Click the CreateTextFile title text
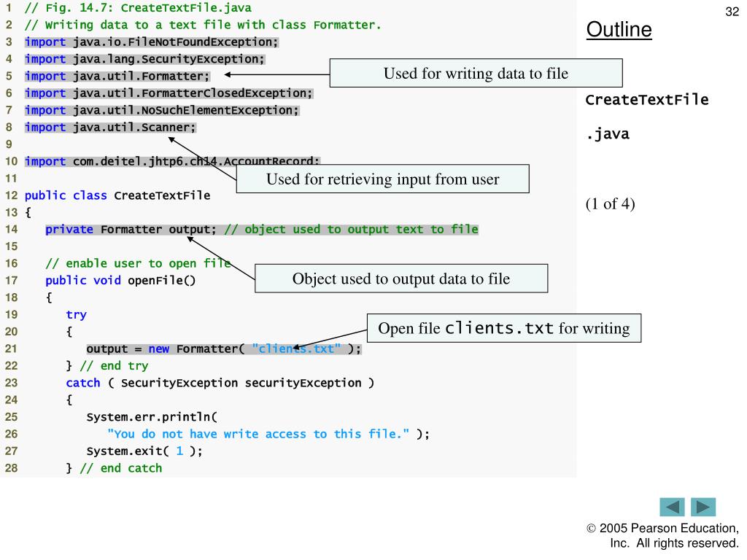The image size is (747, 560). click(647, 99)
